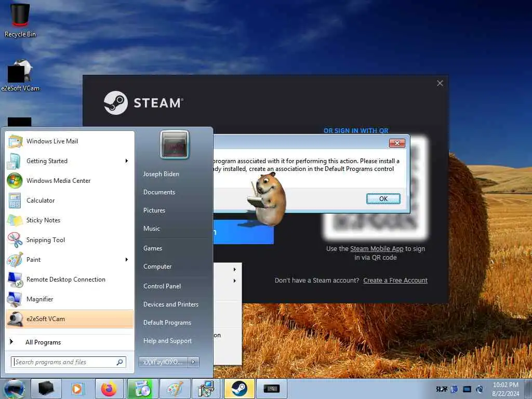
Task: Open the black box taskbar icon
Action: pos(46,389)
